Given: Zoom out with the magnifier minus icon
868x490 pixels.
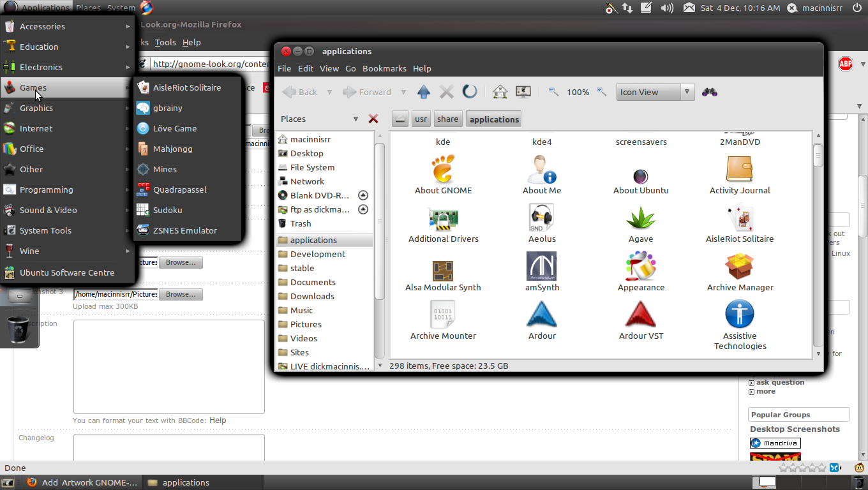Looking at the screenshot, I should (x=553, y=92).
